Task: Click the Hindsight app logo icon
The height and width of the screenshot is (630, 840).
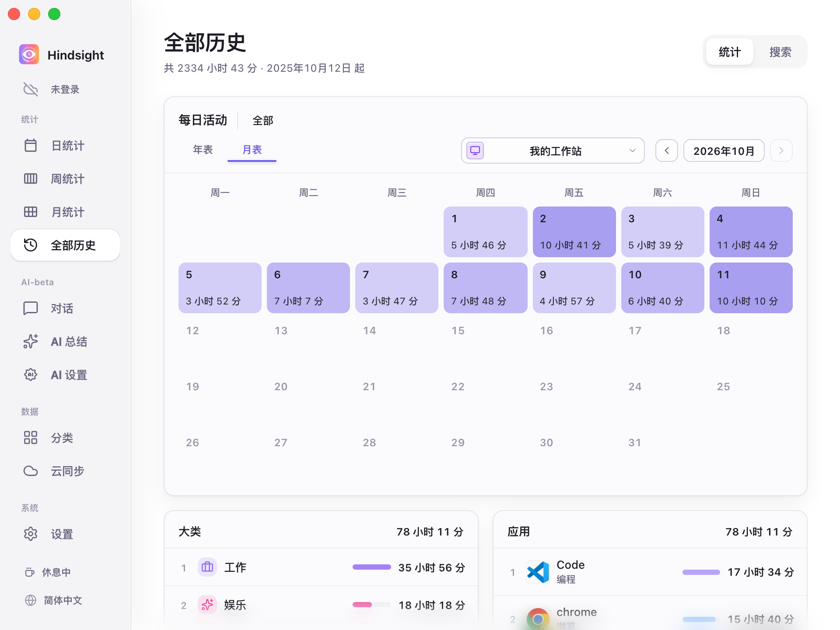Action: click(x=29, y=55)
